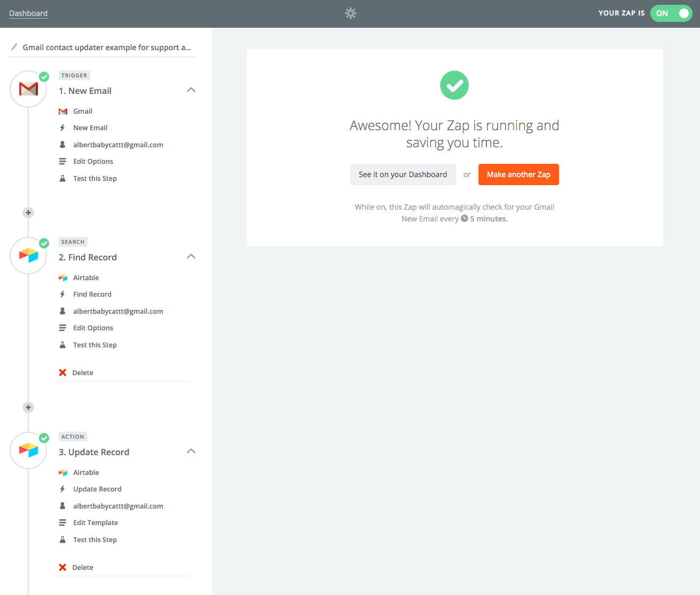Screen dimensions: 700x595
Task: Click the large green success checkmark
Action: [454, 85]
